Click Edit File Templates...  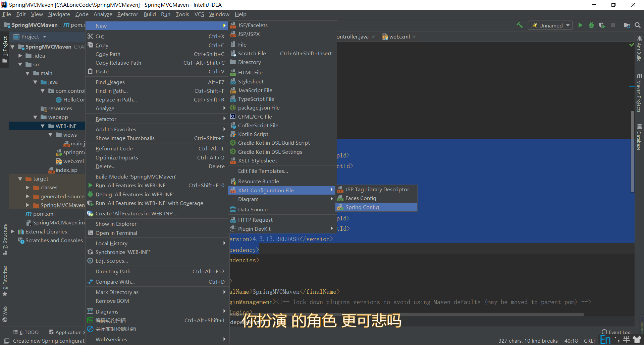pos(282,171)
